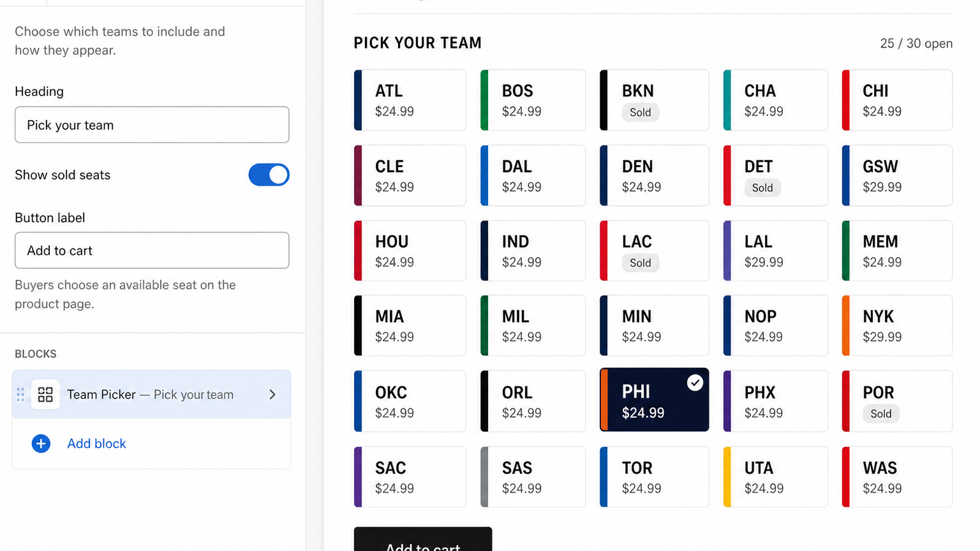
Task: Pick the TOR seat tile
Action: (654, 477)
